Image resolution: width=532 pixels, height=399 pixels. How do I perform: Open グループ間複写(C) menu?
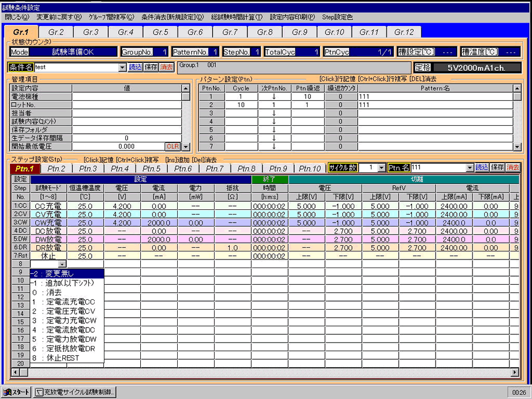[x=111, y=17]
